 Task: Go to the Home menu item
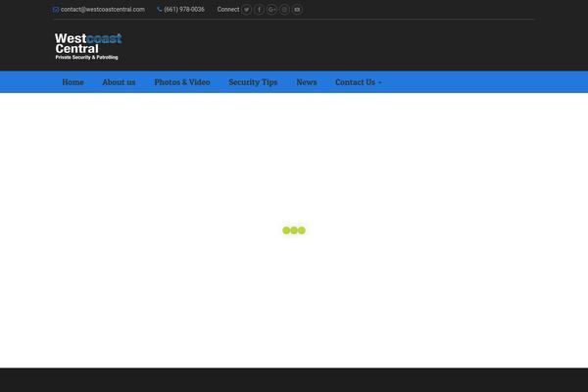73,82
